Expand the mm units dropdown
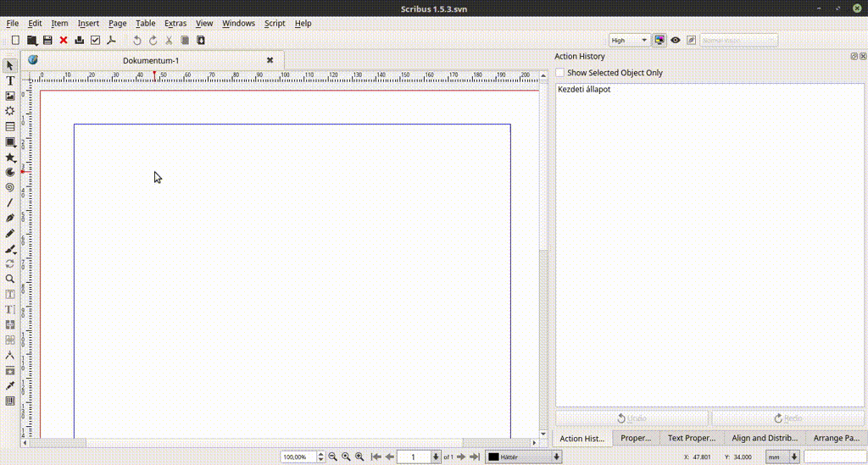Image resolution: width=868 pixels, height=465 pixels. tap(782, 457)
